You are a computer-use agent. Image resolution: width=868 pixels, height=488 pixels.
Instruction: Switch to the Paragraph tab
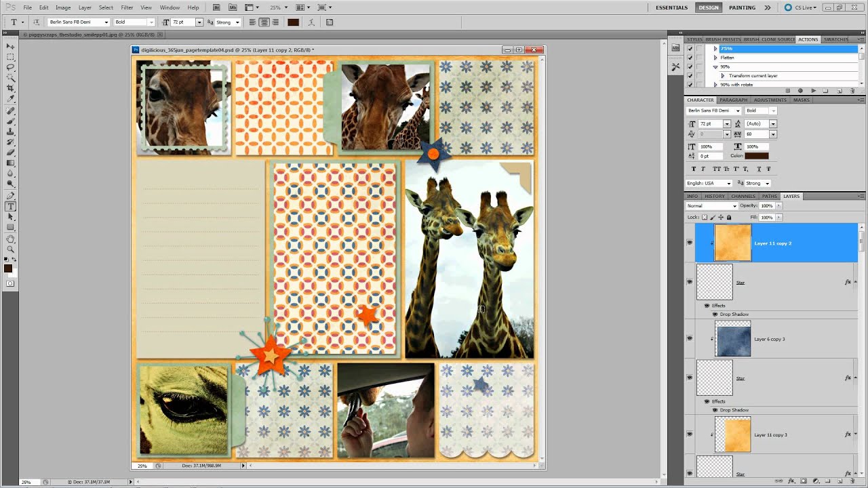(733, 100)
